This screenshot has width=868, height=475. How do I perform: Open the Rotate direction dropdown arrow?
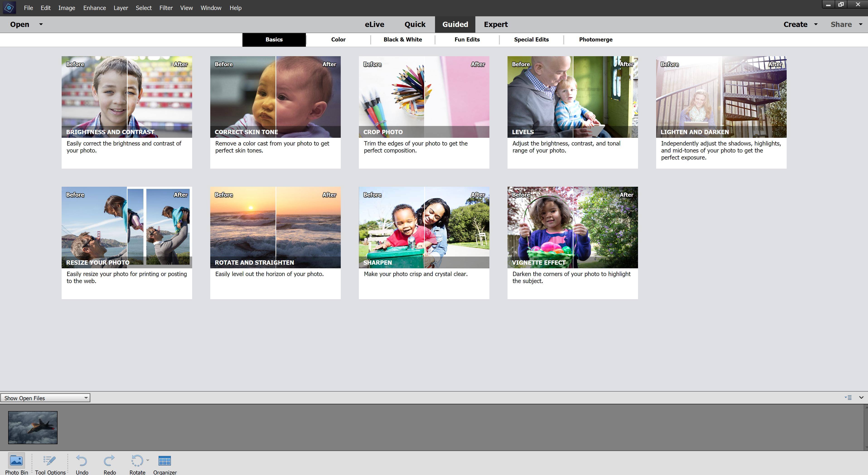point(147,460)
